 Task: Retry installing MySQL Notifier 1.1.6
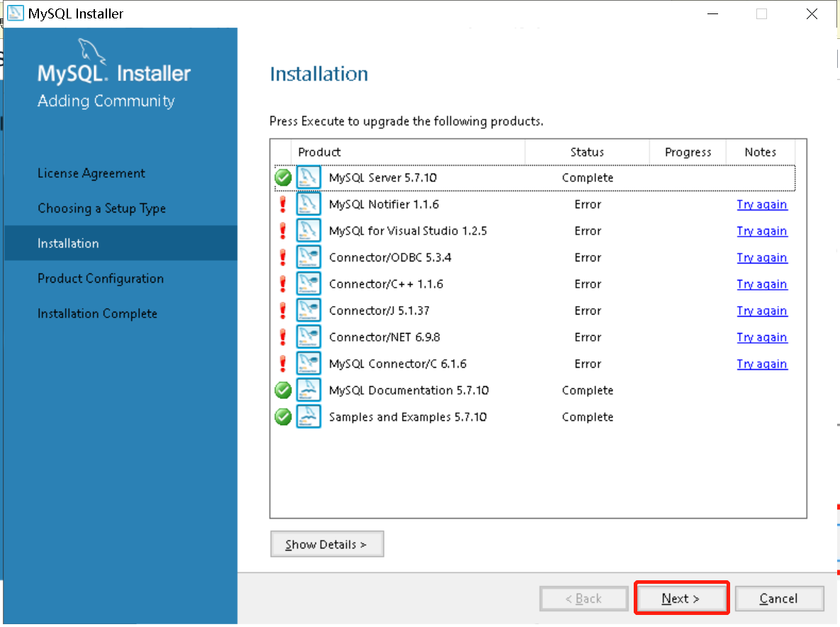coord(761,205)
